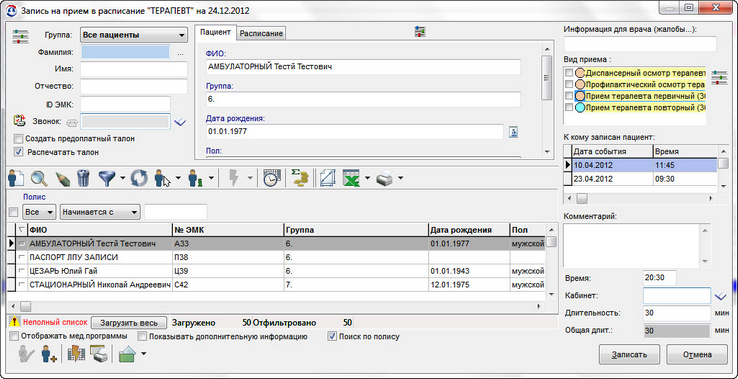738x379 pixels.
Task: Click the appointments table horizontal scrollbar thumb
Action: point(582,198)
